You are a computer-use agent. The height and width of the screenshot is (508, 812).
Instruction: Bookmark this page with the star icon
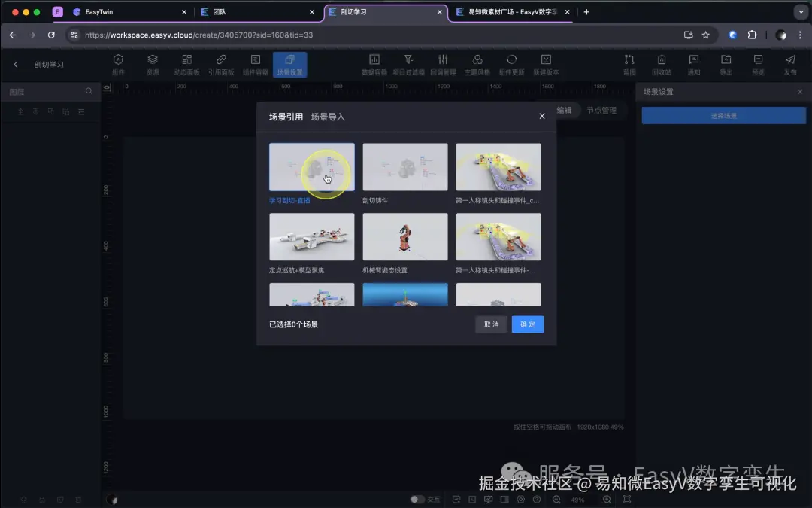pyautogui.click(x=705, y=35)
